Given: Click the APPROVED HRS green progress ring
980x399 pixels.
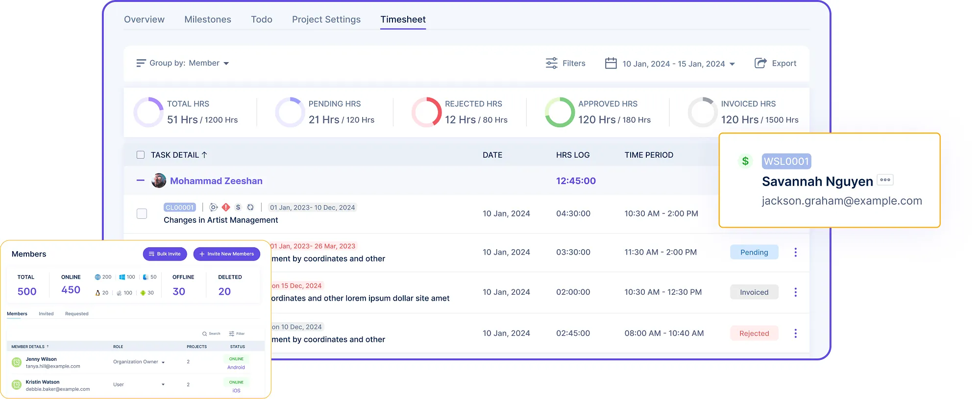Looking at the screenshot, I should point(560,112).
